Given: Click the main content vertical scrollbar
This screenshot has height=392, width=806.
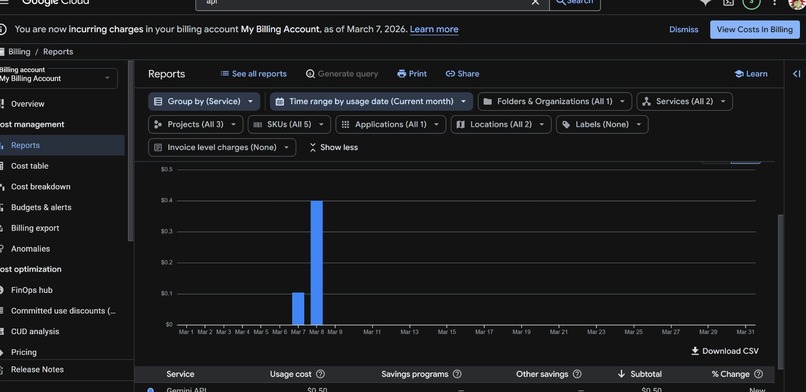Looking at the screenshot, I should tap(781, 292).
